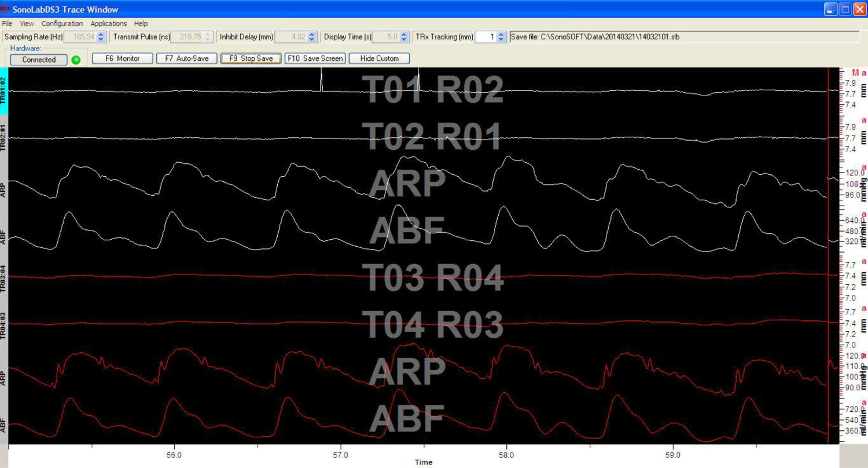
Task: Click the TRx Tracking value field
Action: tap(485, 37)
